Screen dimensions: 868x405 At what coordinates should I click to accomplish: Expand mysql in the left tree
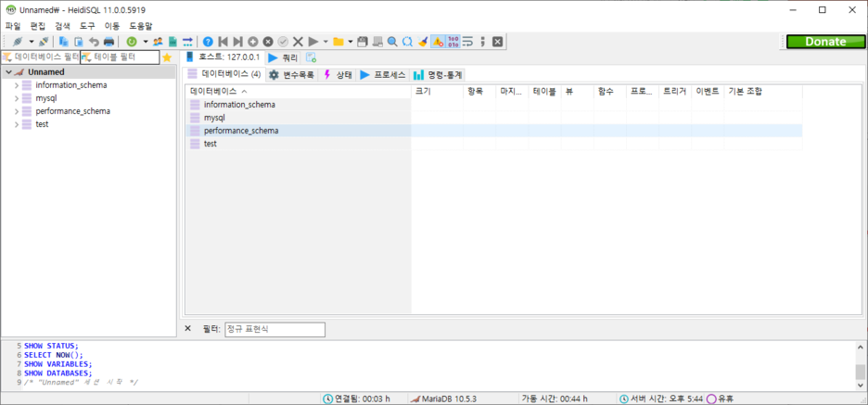[17, 98]
